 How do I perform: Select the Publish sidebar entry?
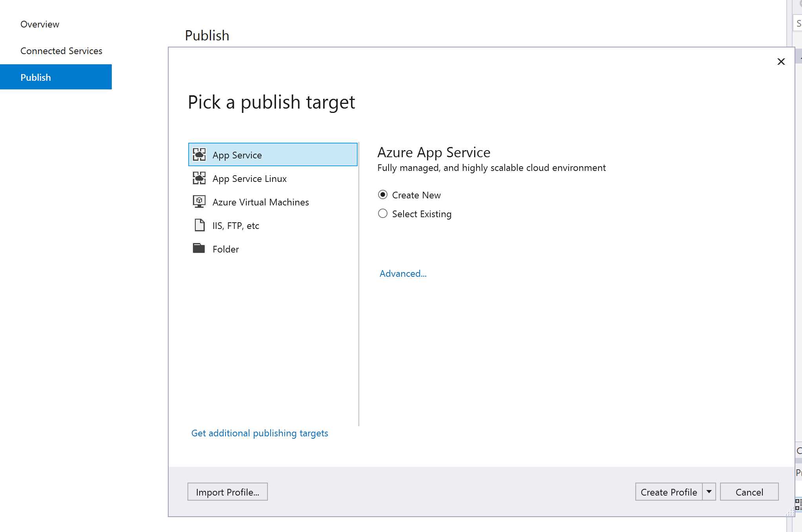(x=36, y=77)
